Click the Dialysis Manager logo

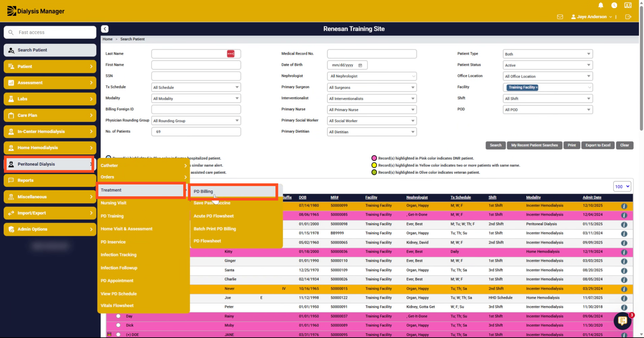coord(36,11)
